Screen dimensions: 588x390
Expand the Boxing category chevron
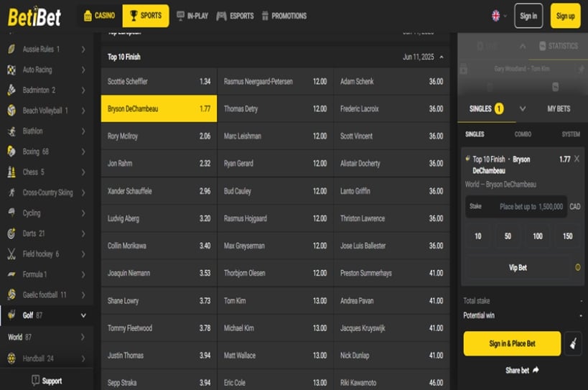click(83, 152)
